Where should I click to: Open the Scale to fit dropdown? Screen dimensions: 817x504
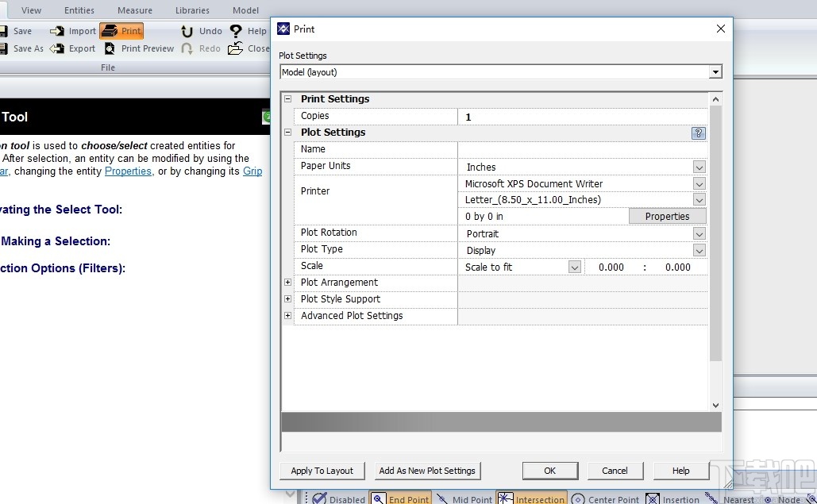point(574,267)
